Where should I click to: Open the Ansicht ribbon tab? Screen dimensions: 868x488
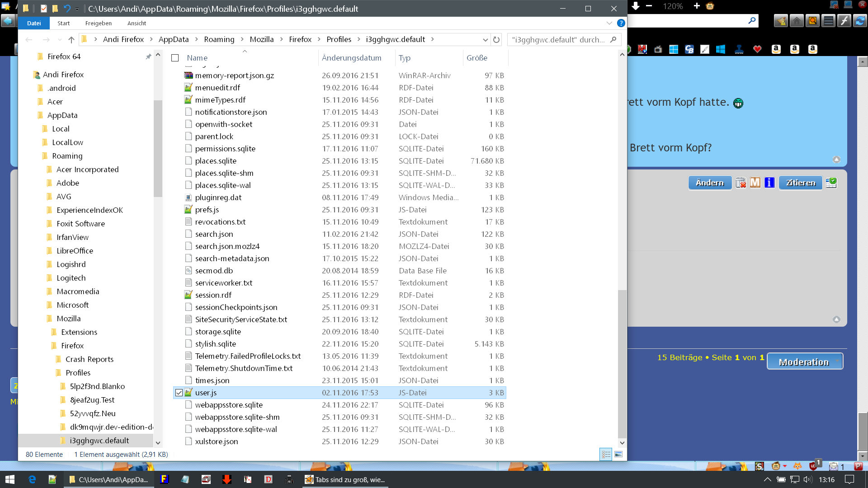[x=137, y=23]
